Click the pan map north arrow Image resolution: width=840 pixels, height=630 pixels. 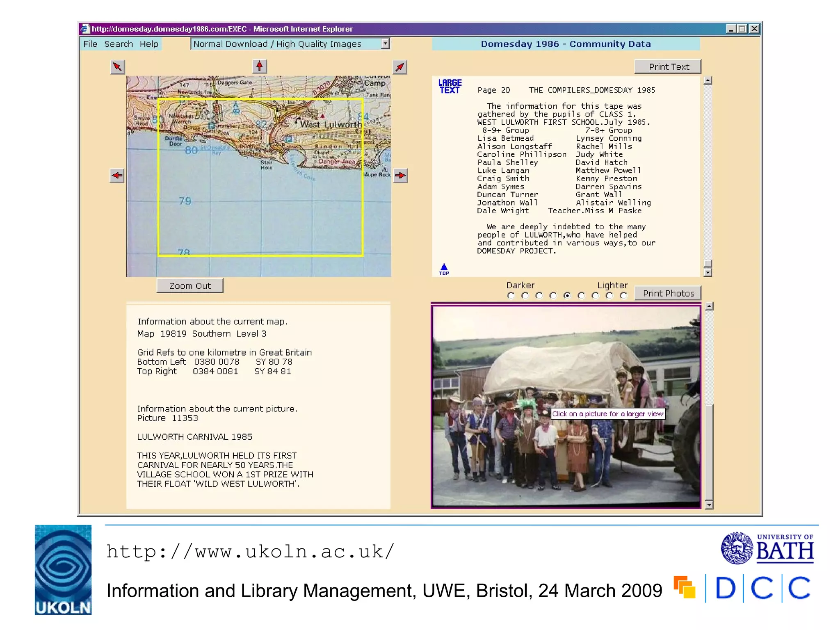coord(259,66)
